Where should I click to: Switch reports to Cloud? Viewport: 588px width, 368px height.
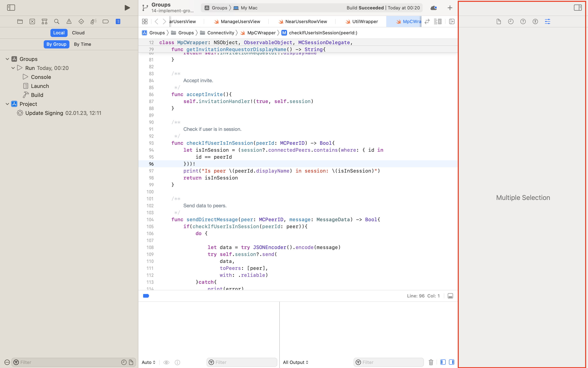[x=78, y=33]
